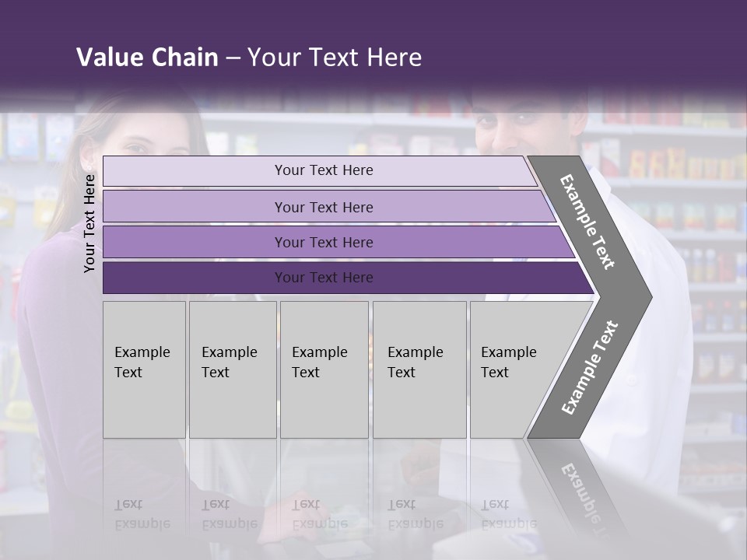Select the first gray Example Text box
The height and width of the screenshot is (560, 747).
click(144, 369)
